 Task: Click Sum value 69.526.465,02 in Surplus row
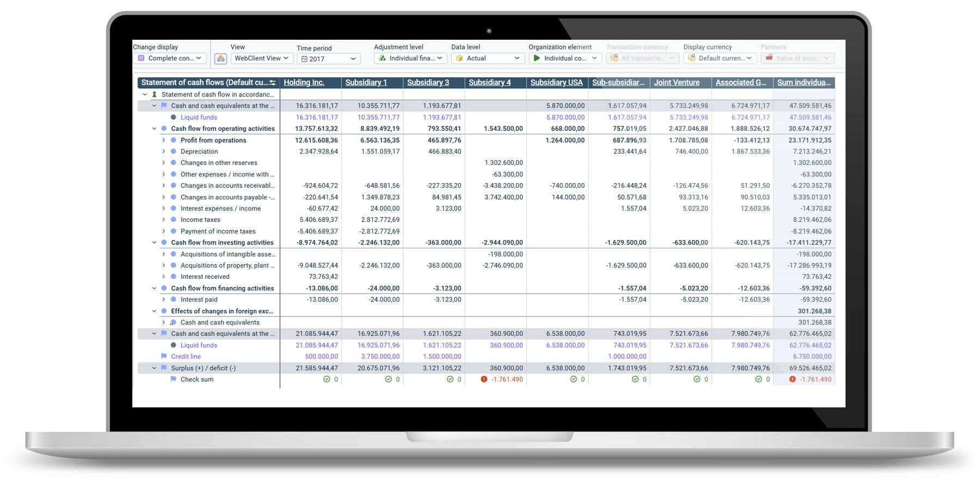pos(810,368)
